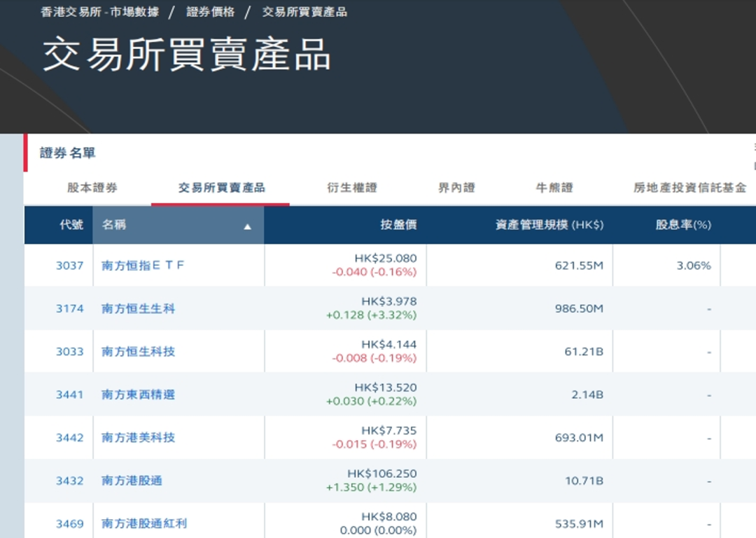Open 南方恒生生科 details
Image resolution: width=756 pixels, height=538 pixels.
coord(138,309)
